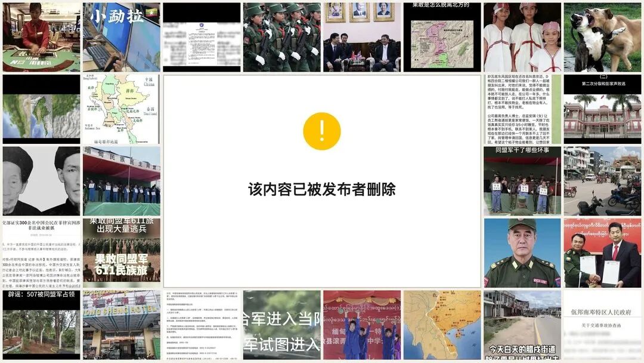Open the blurred document on black thumbnail
The height and width of the screenshot is (363, 644).
(202, 38)
